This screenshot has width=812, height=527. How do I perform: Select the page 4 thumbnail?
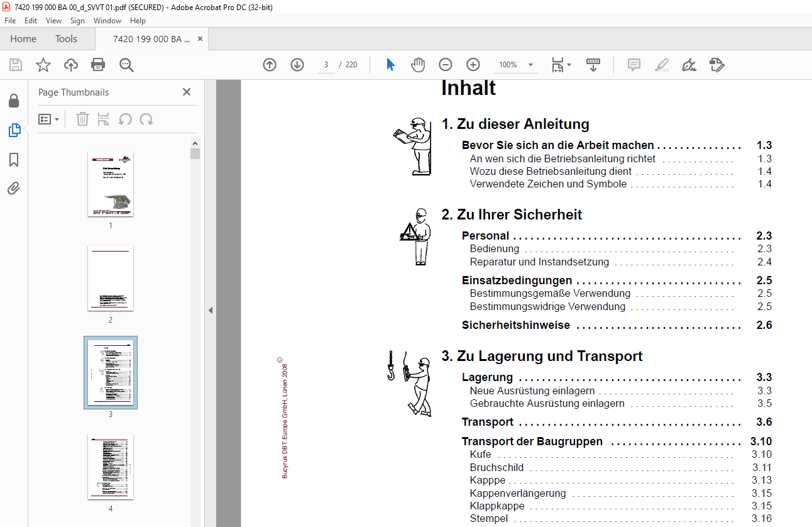tap(111, 467)
